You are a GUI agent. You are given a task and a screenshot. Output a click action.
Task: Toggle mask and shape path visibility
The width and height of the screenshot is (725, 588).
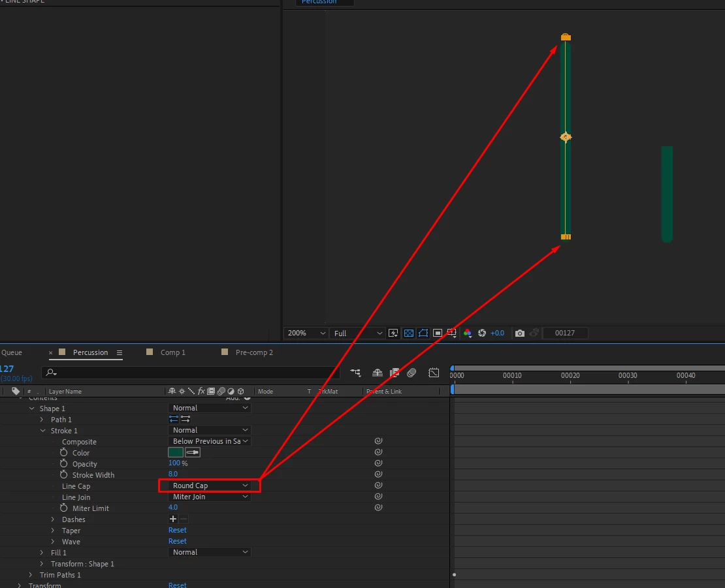423,333
